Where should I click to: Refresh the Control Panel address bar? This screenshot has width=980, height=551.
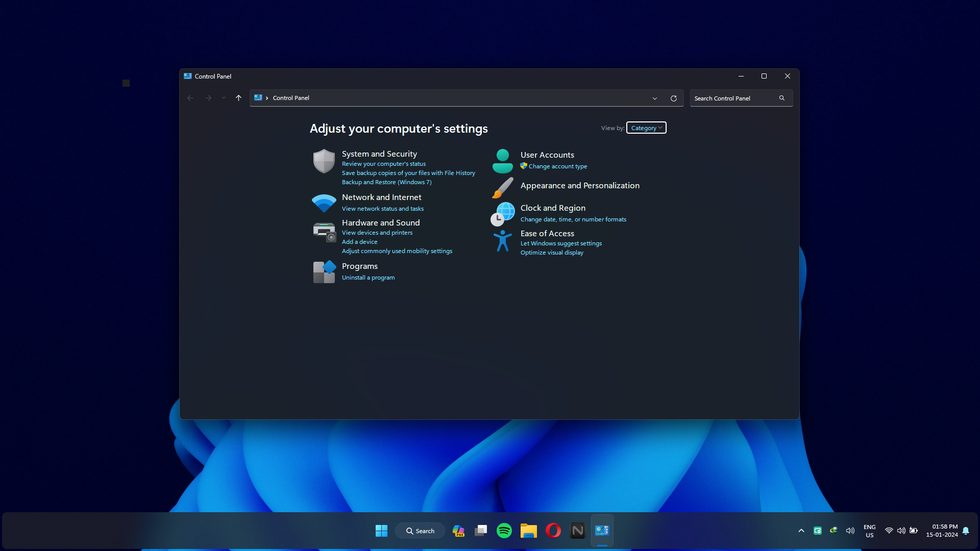[x=673, y=98]
